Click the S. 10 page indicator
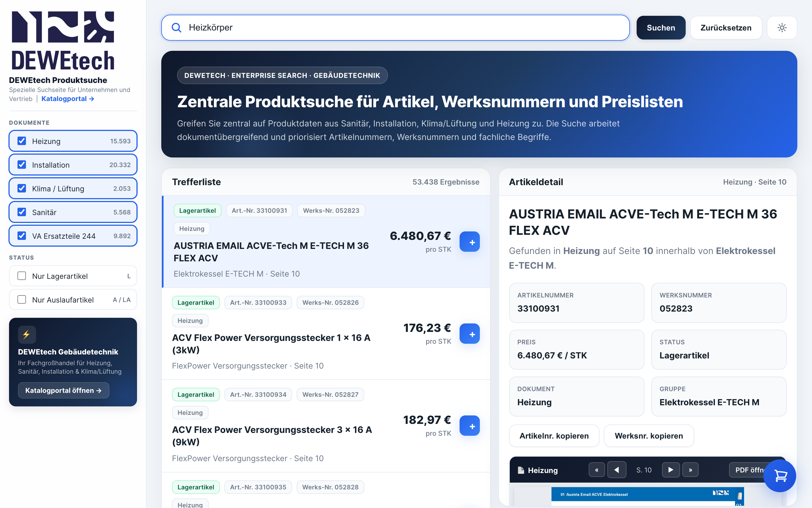 tap(644, 470)
